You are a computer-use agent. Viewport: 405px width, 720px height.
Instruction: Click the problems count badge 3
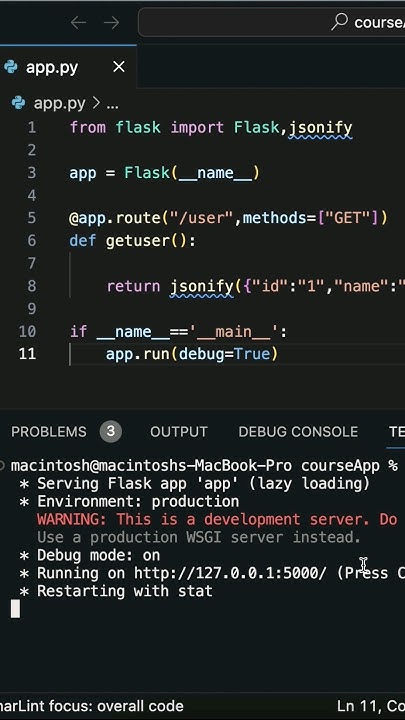click(x=111, y=431)
